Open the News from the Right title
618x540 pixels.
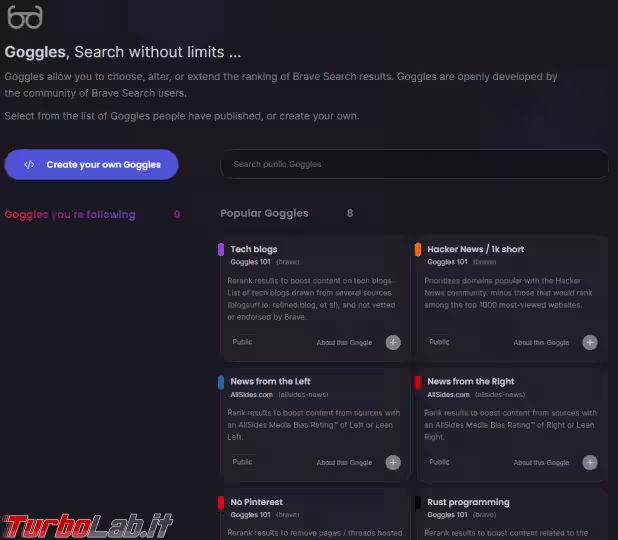[x=471, y=382]
